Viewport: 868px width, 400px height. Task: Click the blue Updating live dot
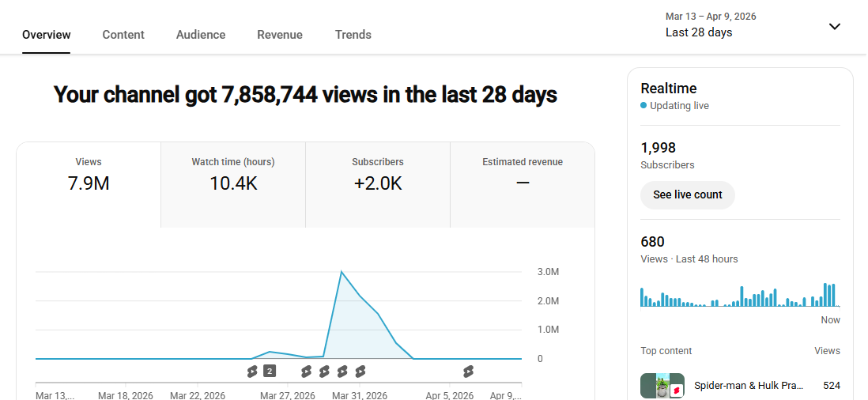(x=643, y=106)
